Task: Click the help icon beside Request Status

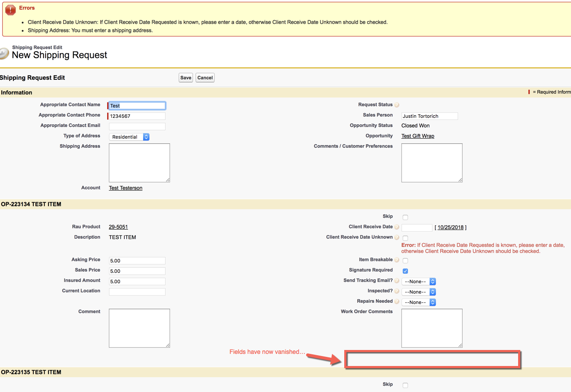Action: [397, 105]
